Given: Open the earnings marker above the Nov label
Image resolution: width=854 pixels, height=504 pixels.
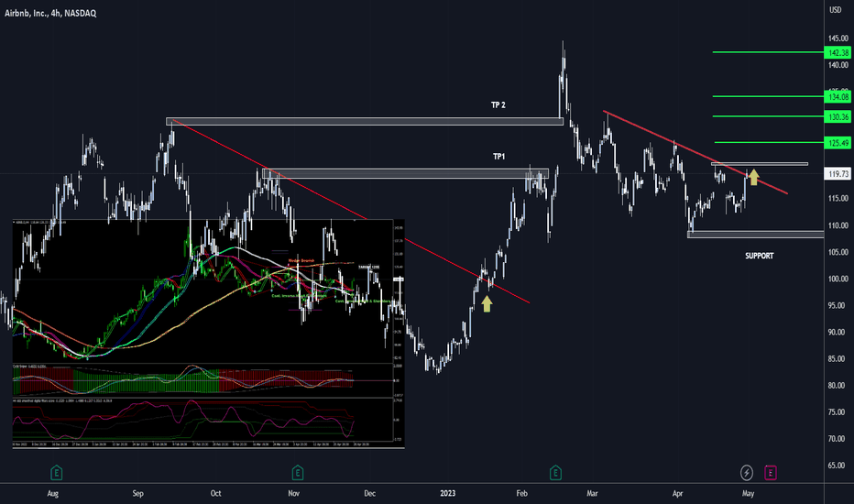Looking at the screenshot, I should click(x=298, y=473).
